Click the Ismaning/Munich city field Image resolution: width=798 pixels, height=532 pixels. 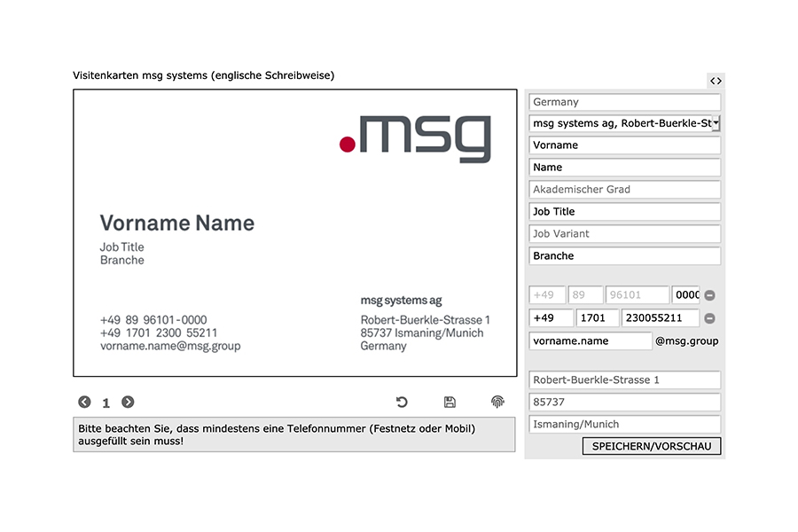[624, 424]
